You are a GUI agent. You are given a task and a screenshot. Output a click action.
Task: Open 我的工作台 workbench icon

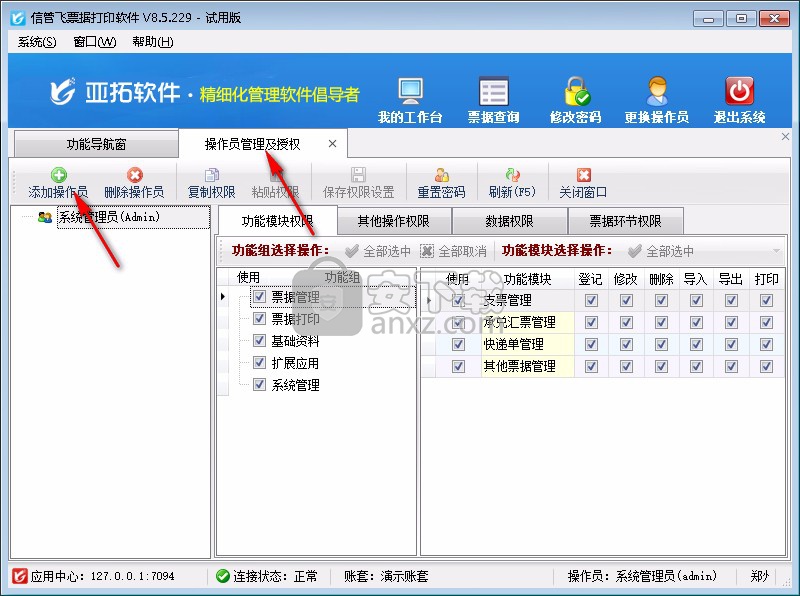411,92
